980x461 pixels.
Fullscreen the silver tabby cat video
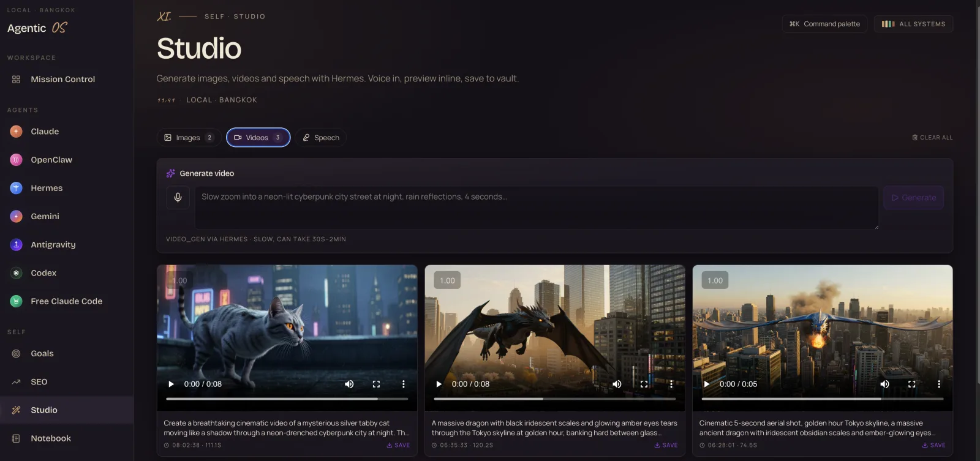pos(376,384)
